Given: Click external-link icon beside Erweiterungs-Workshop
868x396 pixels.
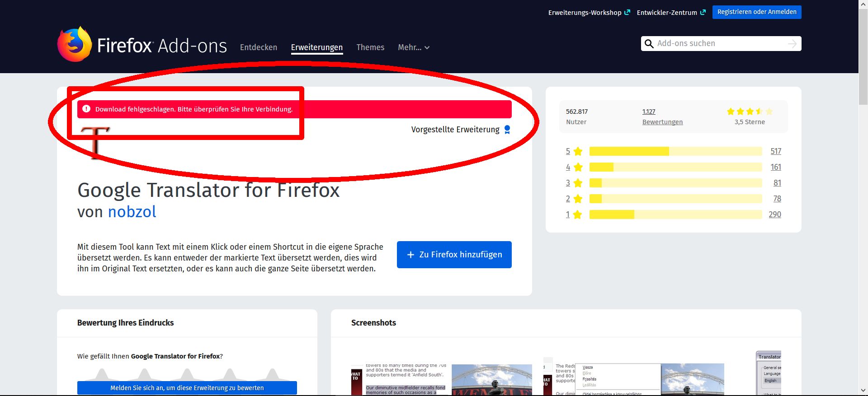Looking at the screenshot, I should coord(627,12).
